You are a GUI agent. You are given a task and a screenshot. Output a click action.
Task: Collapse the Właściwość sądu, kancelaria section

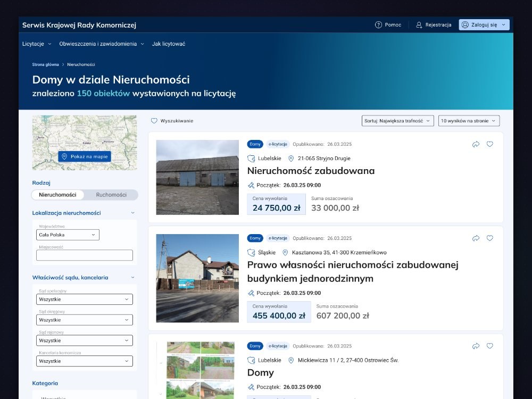(x=132, y=278)
